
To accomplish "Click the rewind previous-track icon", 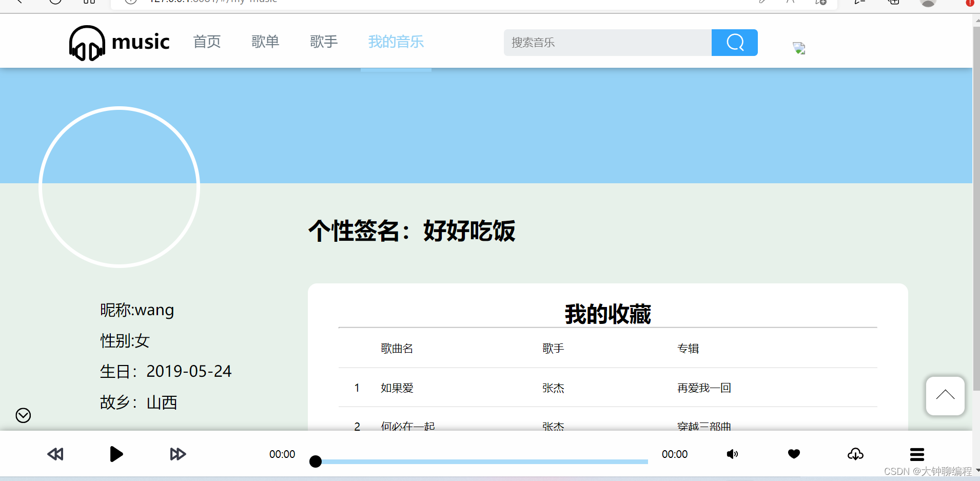I will pyautogui.click(x=55, y=454).
